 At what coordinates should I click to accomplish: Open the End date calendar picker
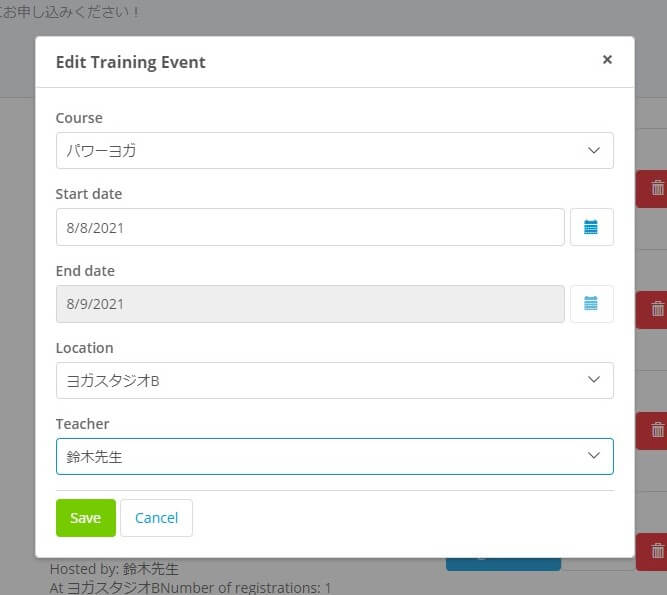[591, 304]
